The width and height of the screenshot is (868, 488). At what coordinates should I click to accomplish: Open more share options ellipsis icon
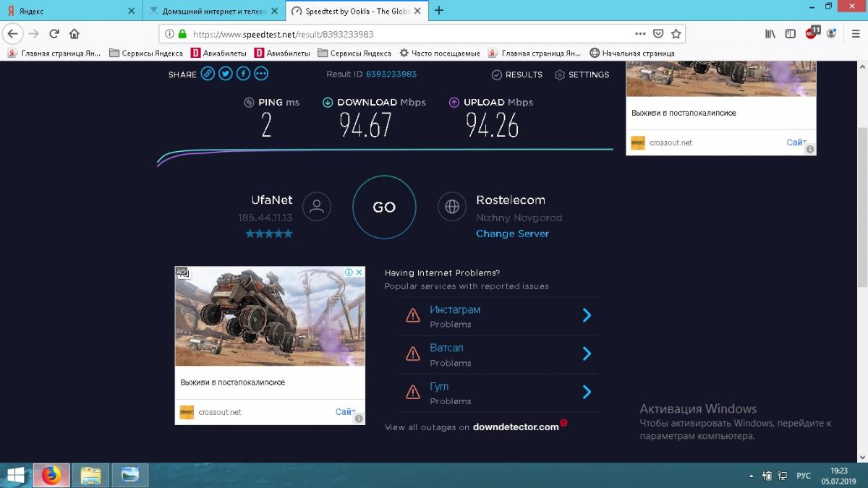point(261,74)
